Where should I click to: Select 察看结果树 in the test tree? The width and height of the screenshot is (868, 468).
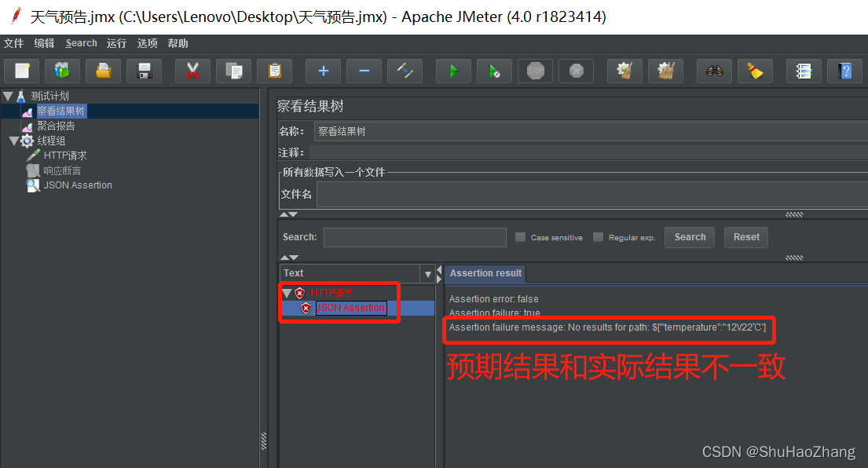coord(61,112)
